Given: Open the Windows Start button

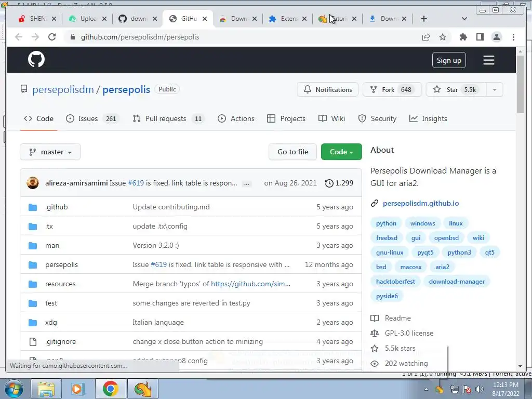Looking at the screenshot, I should pyautogui.click(x=14, y=389).
